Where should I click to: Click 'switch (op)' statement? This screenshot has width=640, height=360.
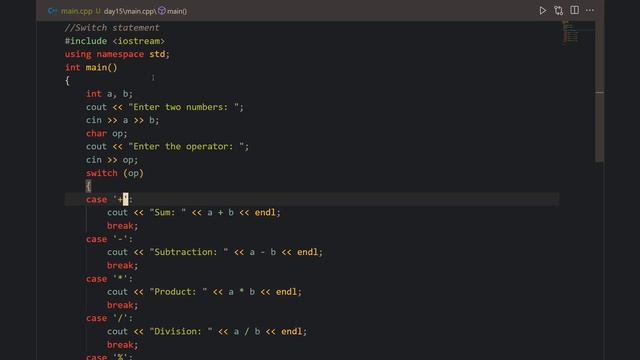click(x=115, y=173)
